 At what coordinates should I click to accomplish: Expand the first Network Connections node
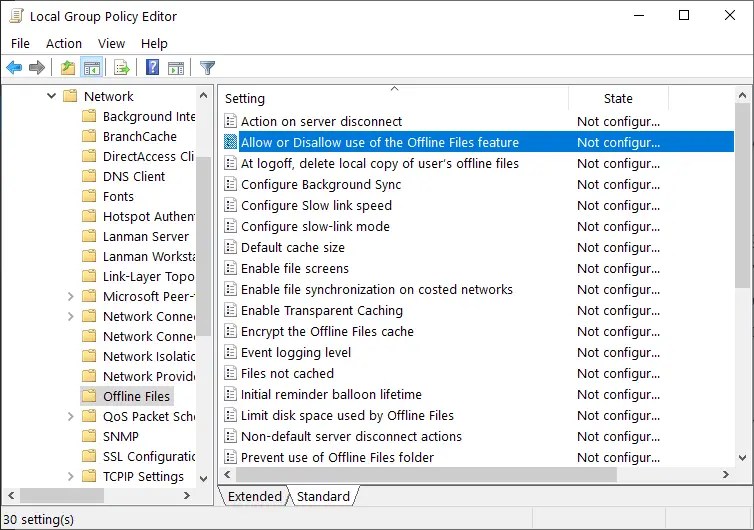71,316
